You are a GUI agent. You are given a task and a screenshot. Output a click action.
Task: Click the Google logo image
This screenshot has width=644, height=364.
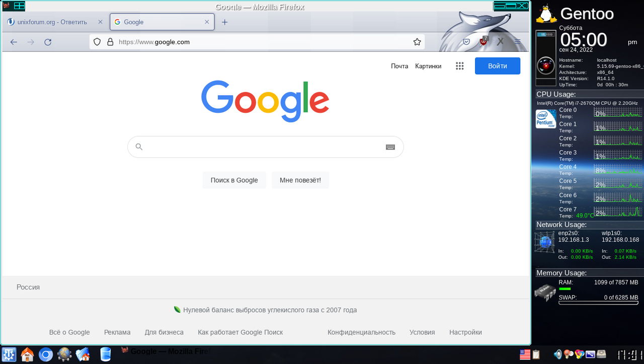tap(265, 101)
